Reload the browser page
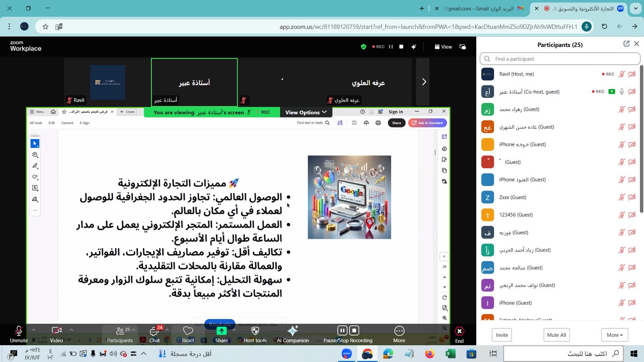This screenshot has width=644, height=362. coord(605,27)
